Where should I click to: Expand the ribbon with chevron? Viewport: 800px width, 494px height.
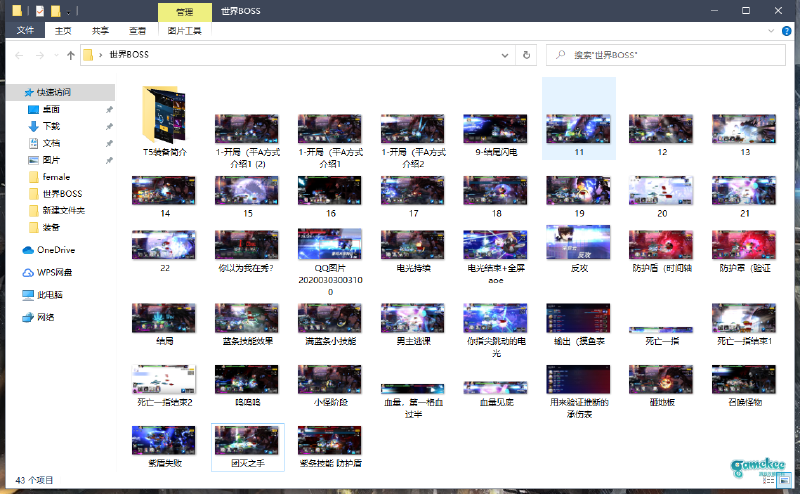pos(771,31)
